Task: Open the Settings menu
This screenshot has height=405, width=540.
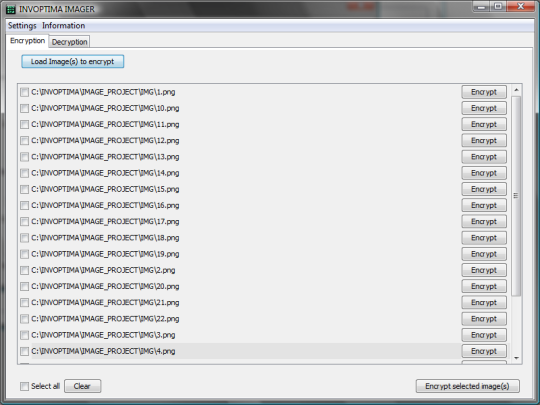Action: pos(22,26)
